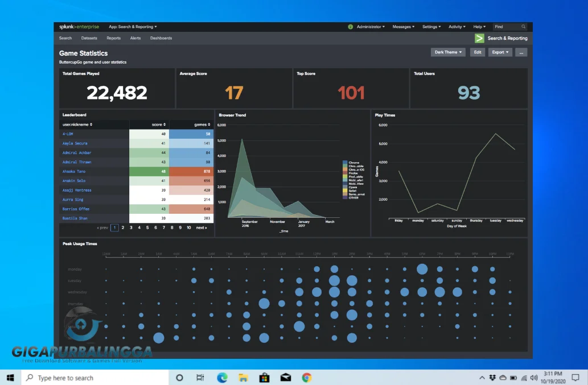Open Microsoft Edge from the taskbar
The height and width of the screenshot is (385, 588).
[222, 377]
